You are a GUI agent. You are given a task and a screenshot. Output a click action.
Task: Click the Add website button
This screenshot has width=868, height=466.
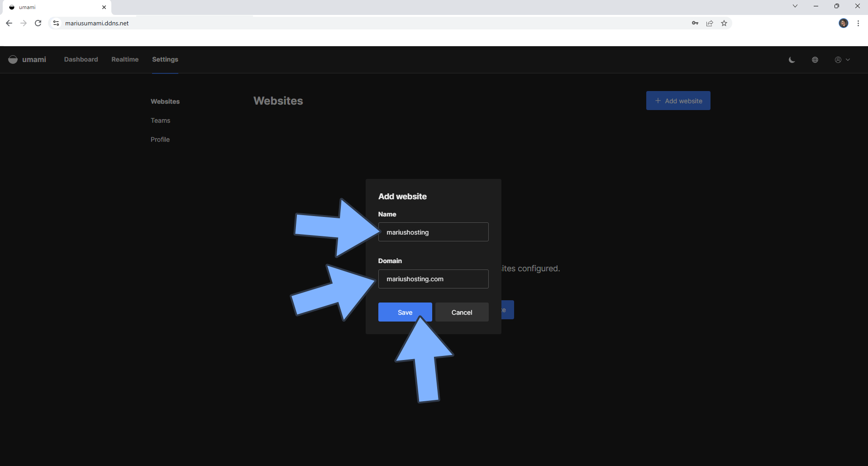click(678, 101)
